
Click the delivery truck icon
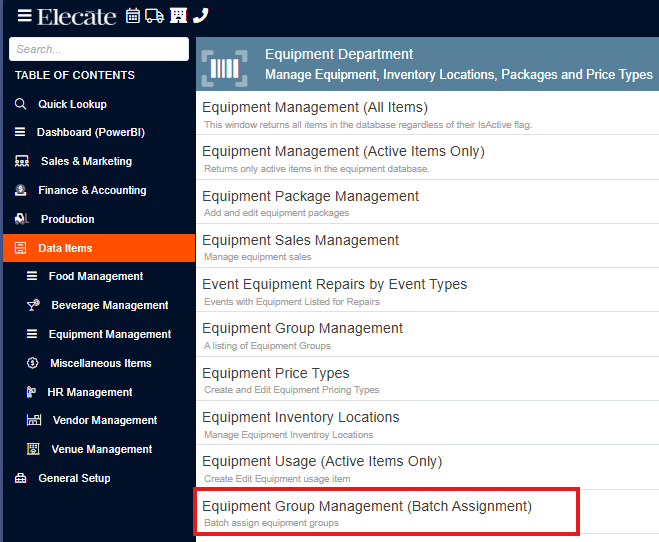tap(154, 16)
